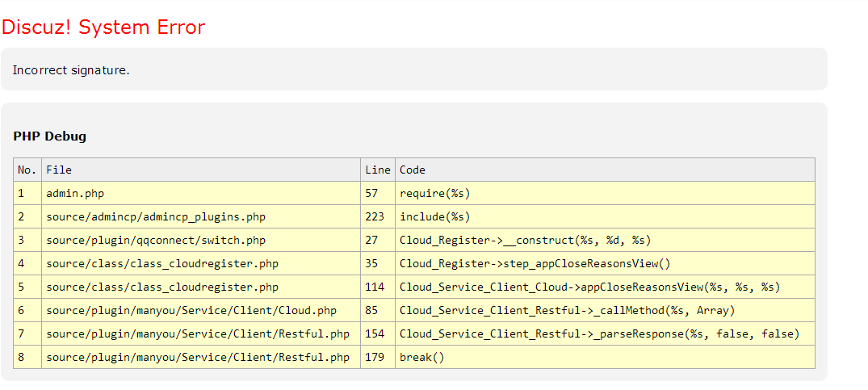Click the _callMethod(%s, Array) code cell

(x=567, y=310)
